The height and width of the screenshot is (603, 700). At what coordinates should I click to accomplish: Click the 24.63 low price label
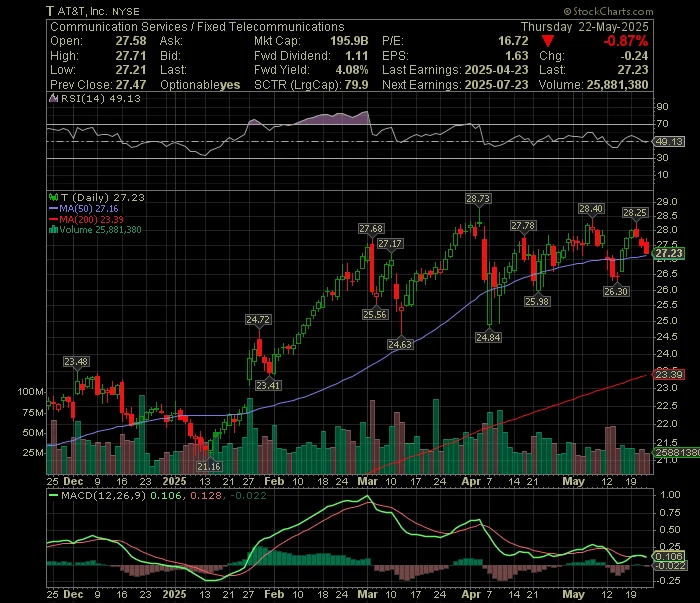click(400, 345)
